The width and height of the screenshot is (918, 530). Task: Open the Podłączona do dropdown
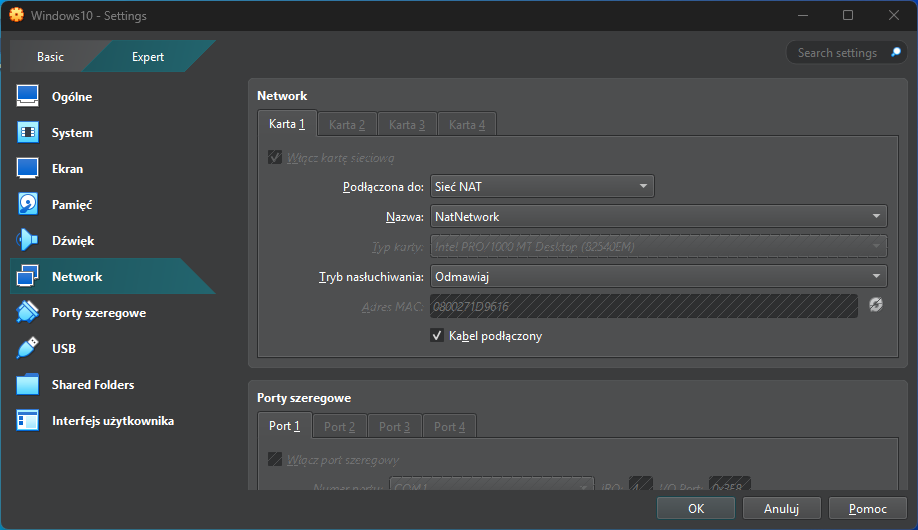[542, 186]
